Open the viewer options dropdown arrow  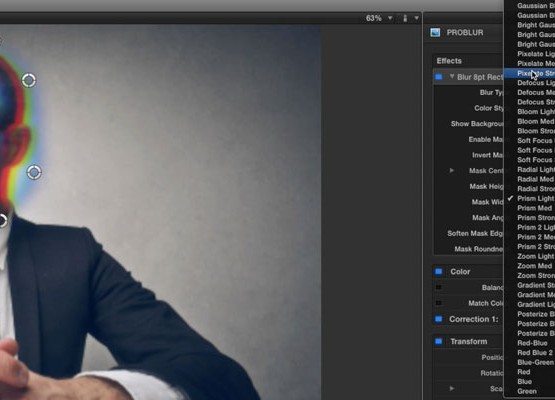(x=417, y=18)
